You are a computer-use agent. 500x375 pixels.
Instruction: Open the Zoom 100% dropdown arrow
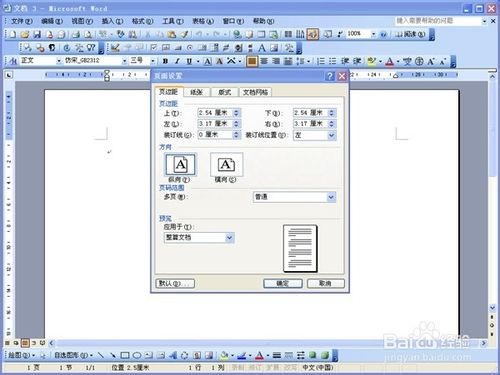[373, 34]
